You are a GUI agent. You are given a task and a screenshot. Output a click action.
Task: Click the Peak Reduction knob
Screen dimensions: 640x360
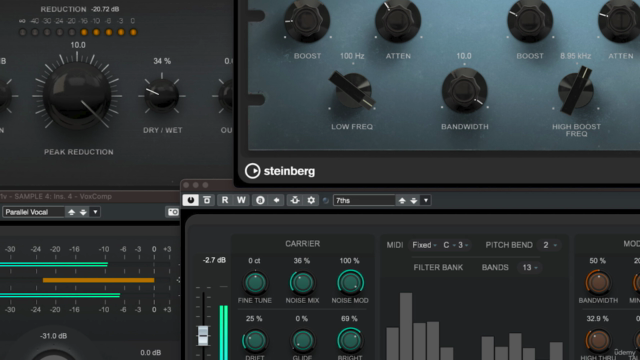point(77,96)
